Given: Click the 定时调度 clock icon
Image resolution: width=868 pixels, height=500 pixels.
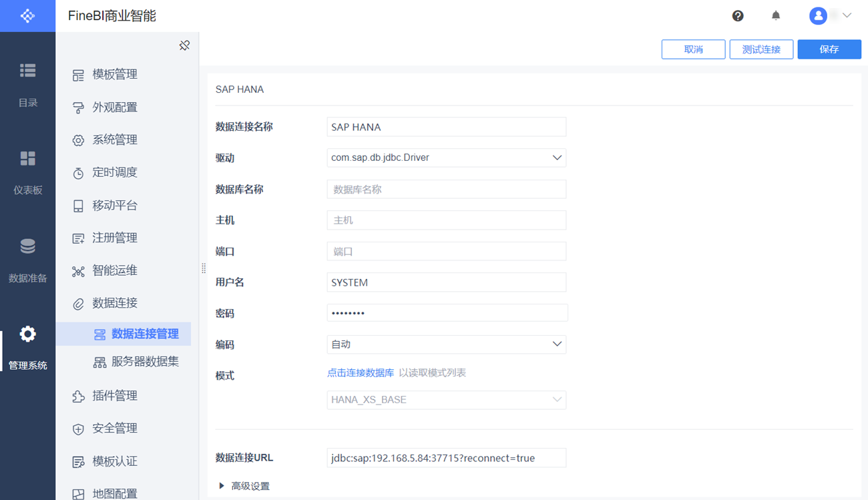Looking at the screenshot, I should 78,173.
